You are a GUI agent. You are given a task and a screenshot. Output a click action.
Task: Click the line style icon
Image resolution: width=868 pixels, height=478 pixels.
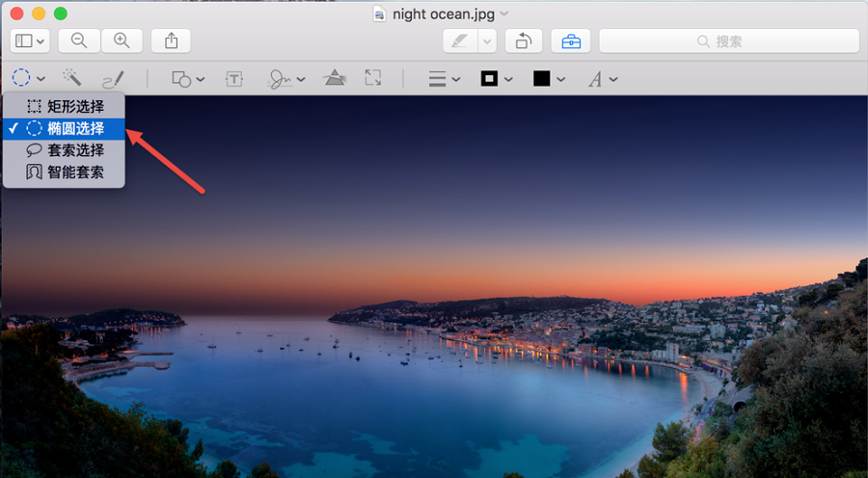coord(437,79)
